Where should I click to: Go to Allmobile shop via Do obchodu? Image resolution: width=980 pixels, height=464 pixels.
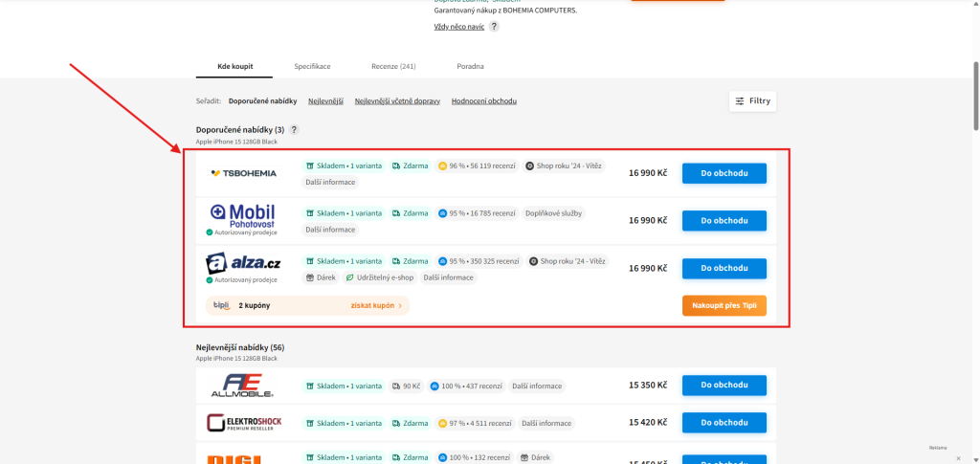[x=724, y=386]
